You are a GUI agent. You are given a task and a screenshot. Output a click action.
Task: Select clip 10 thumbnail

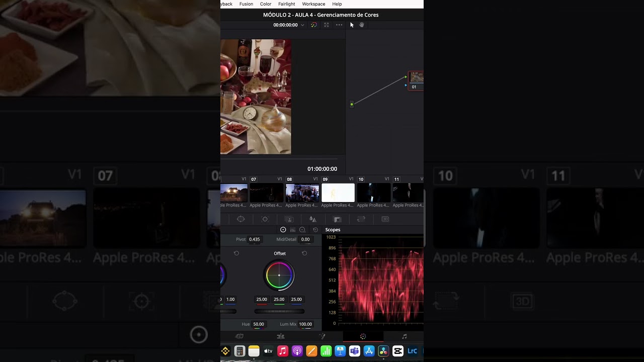click(x=374, y=193)
